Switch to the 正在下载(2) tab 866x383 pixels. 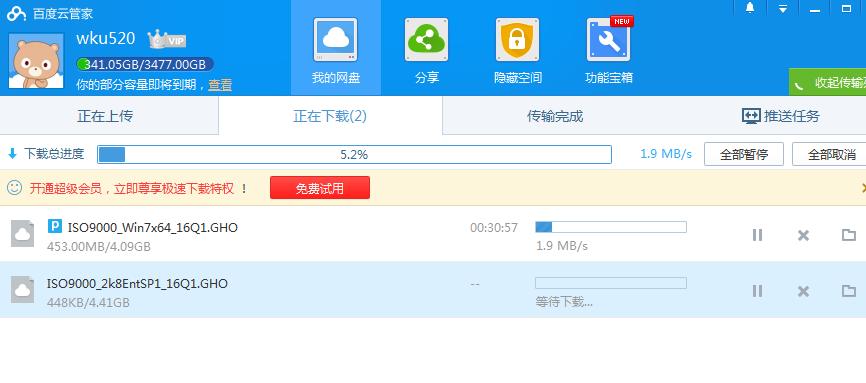click(x=330, y=116)
